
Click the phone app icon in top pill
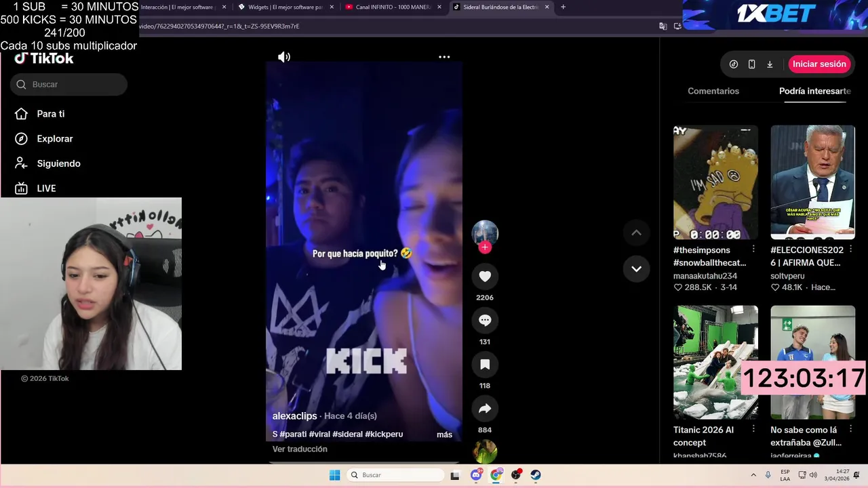[x=751, y=64]
